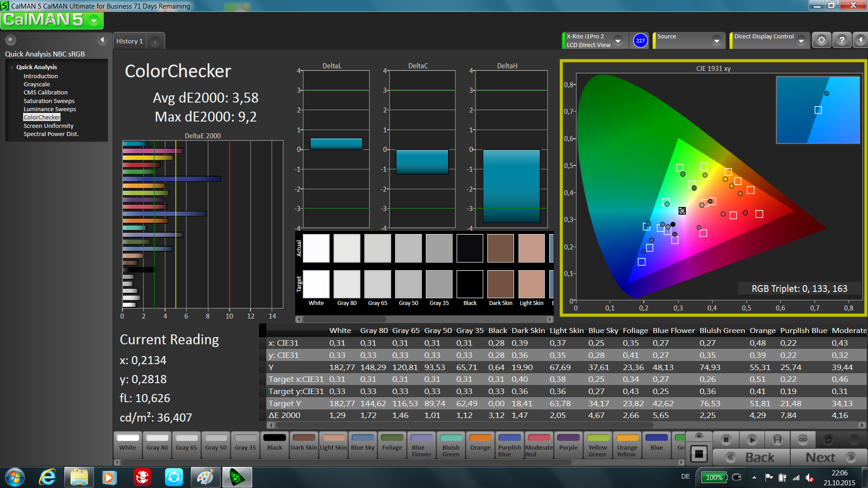The width and height of the screenshot is (868, 488).
Task: Expand the X-Rite i1Pro 2 meter dropdown
Action: [618, 41]
